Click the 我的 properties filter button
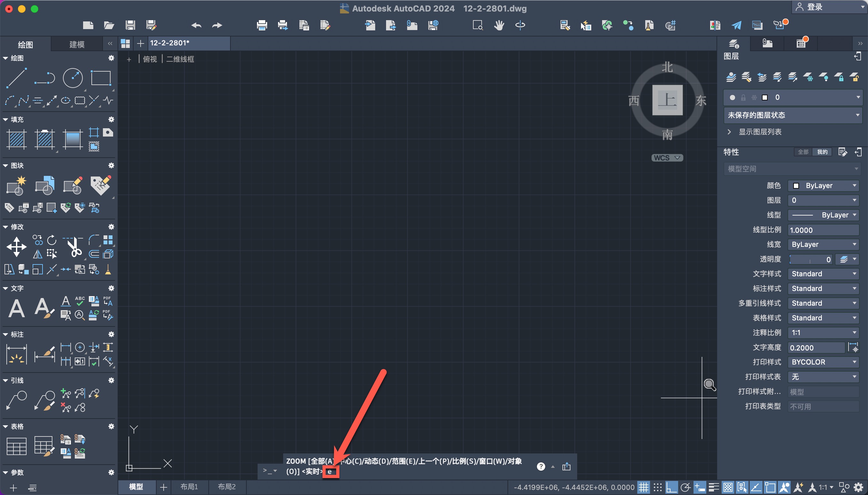 click(x=822, y=152)
